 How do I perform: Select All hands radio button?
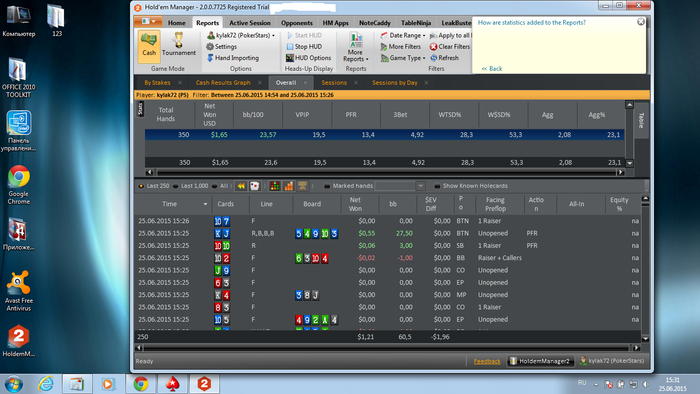[x=214, y=186]
